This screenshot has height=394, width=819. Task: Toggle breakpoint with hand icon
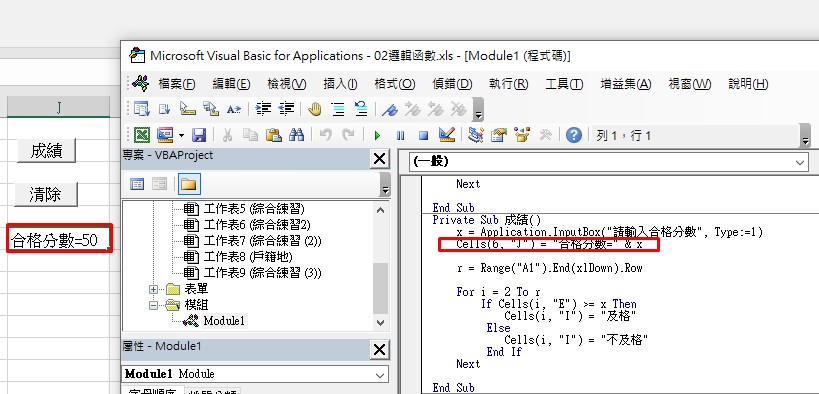pyautogui.click(x=314, y=109)
